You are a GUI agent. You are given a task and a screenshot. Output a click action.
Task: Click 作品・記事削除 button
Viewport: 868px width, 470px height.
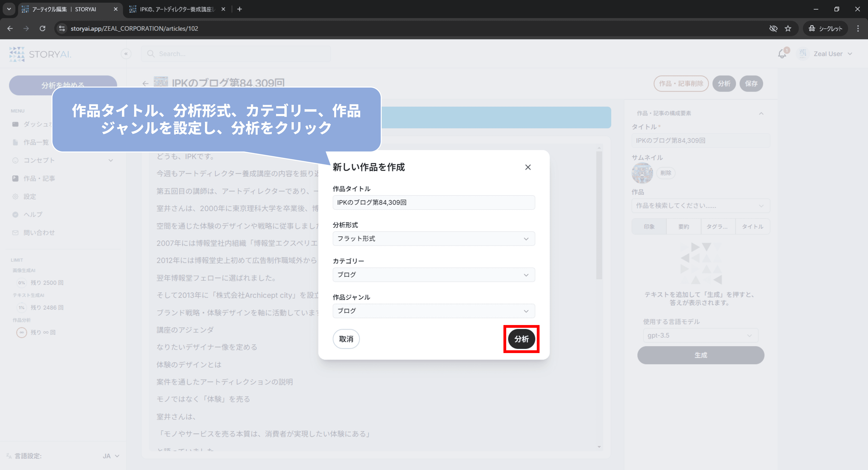tap(681, 84)
